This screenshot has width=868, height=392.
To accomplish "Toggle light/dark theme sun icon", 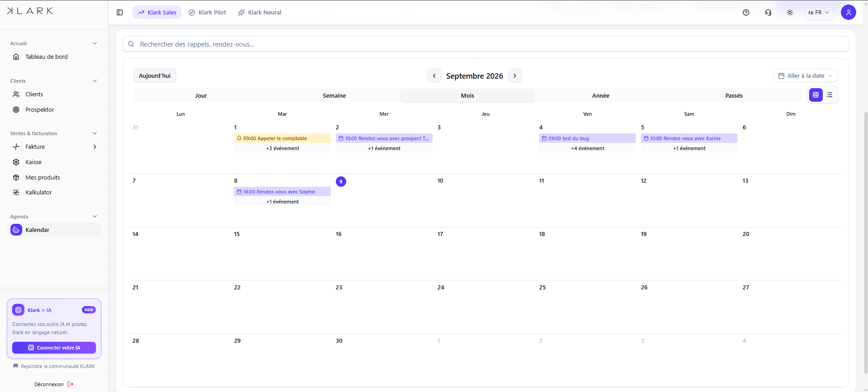I will (x=790, y=12).
